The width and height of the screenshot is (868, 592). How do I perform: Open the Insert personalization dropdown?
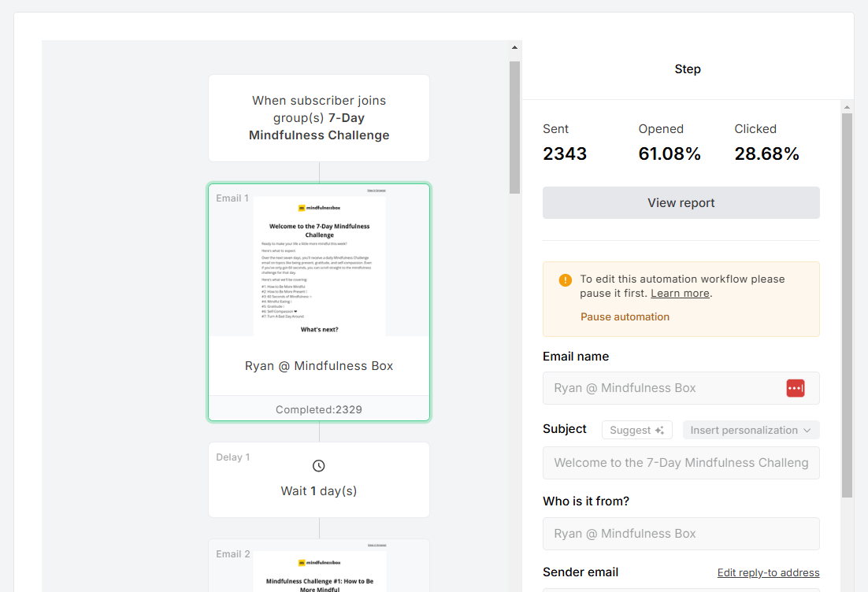tap(750, 429)
